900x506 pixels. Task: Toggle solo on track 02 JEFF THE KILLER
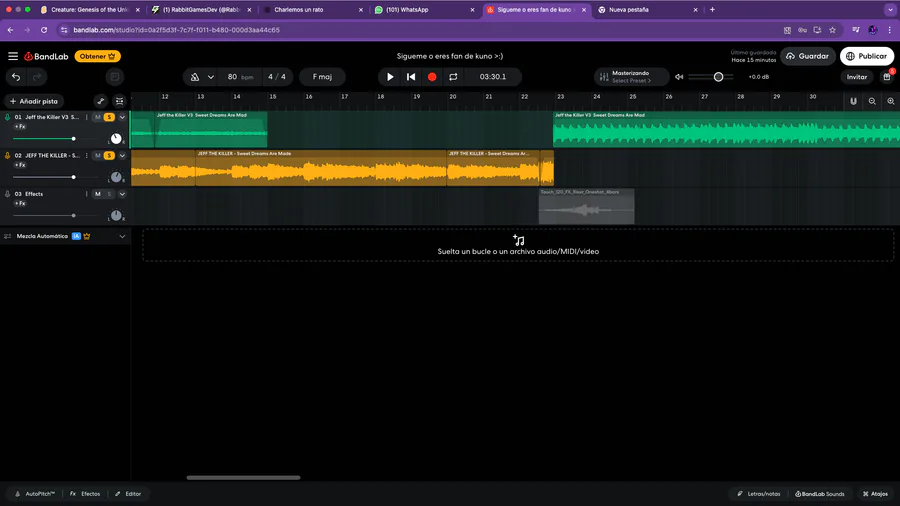coord(109,155)
